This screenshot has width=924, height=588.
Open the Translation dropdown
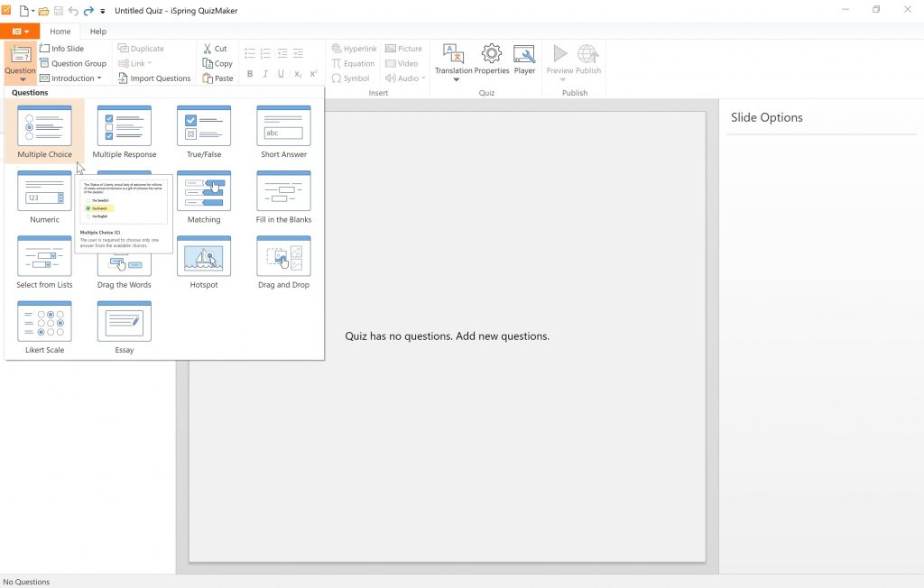point(454,61)
